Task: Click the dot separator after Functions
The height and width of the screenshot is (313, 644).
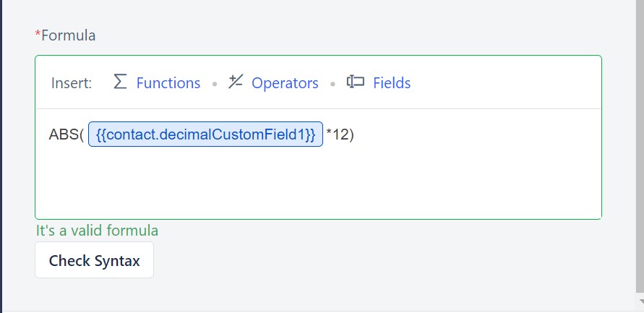Action: [x=215, y=84]
